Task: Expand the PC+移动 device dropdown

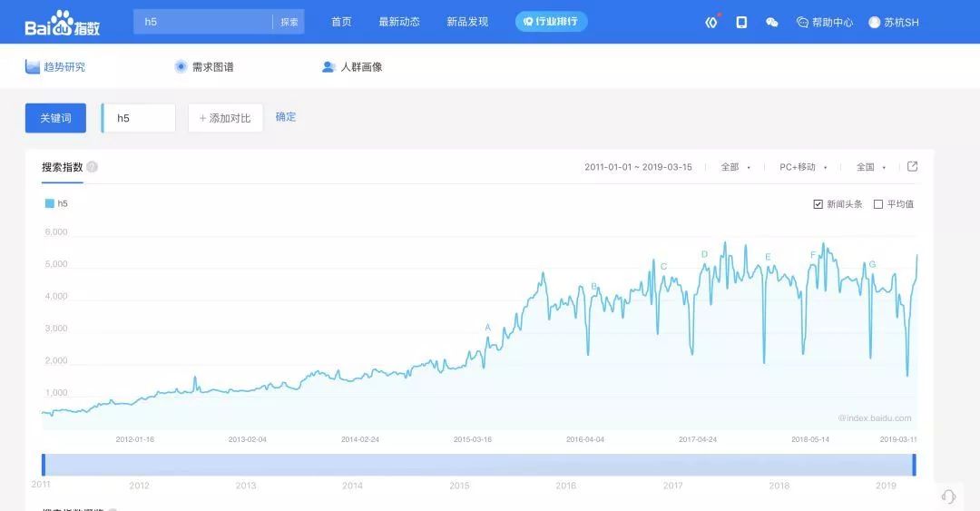Action: 803,167
